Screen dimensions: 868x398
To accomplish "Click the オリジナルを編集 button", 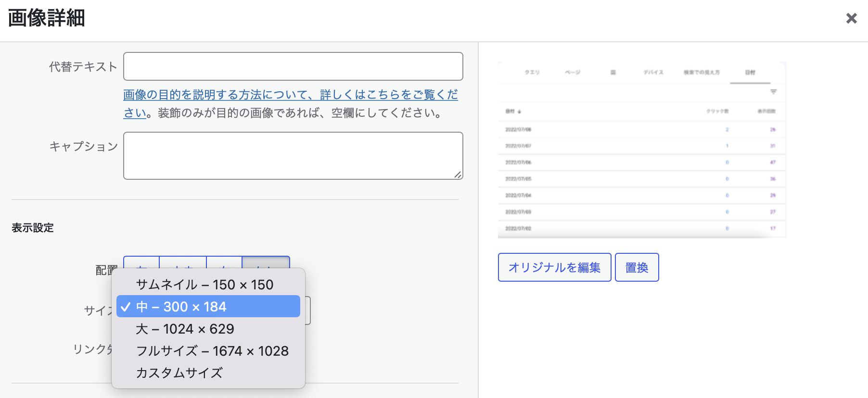I will coord(554,267).
